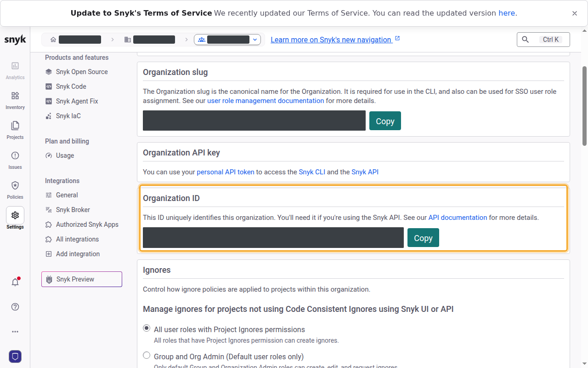This screenshot has height=368, width=588.
Task: Open Analytics in the left rail
Action: pos(15,70)
